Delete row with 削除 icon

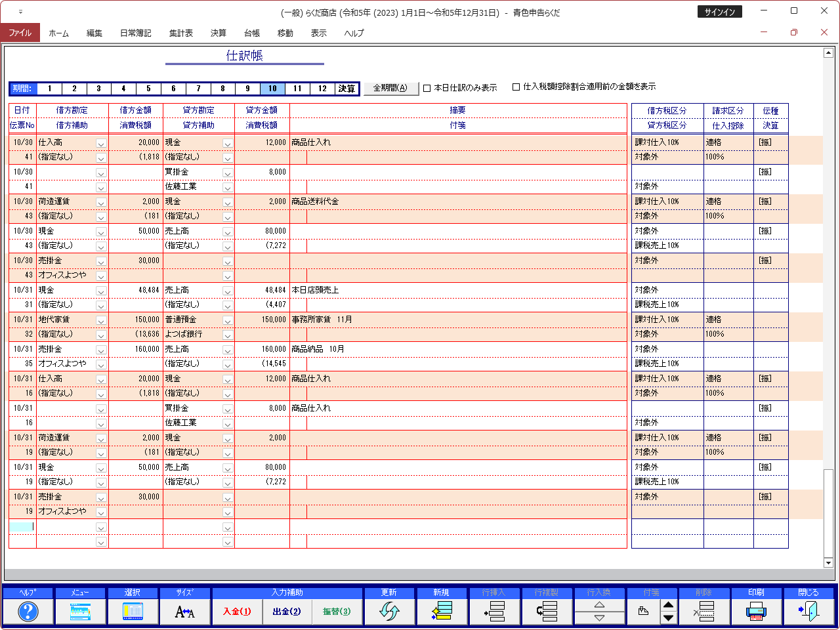(704, 612)
